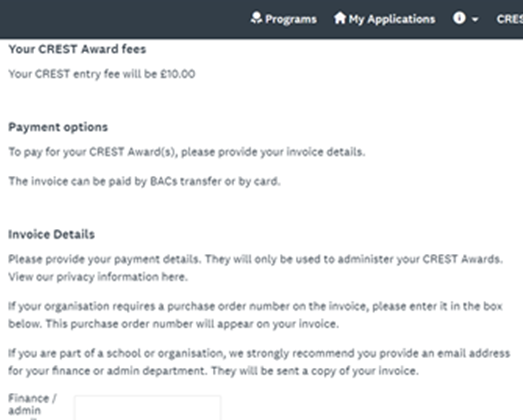This screenshot has width=523, height=420.
Task: Select the Invoice Details heading
Action: click(x=52, y=235)
